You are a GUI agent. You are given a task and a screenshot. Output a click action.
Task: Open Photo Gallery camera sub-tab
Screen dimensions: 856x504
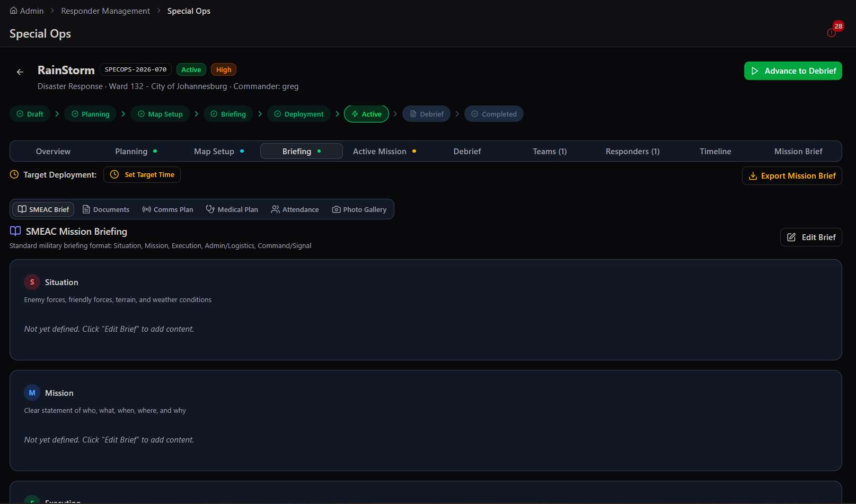point(359,209)
